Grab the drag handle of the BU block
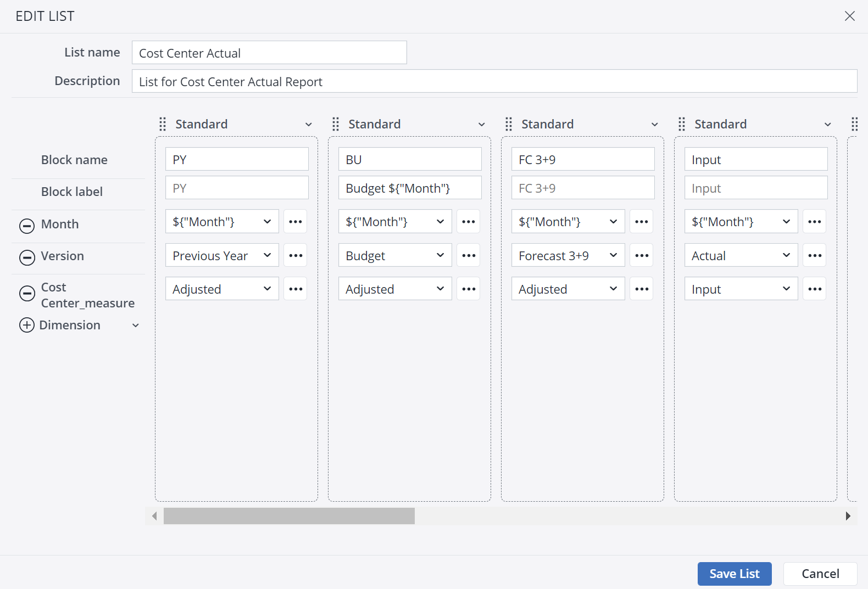868x589 pixels. (x=336, y=124)
